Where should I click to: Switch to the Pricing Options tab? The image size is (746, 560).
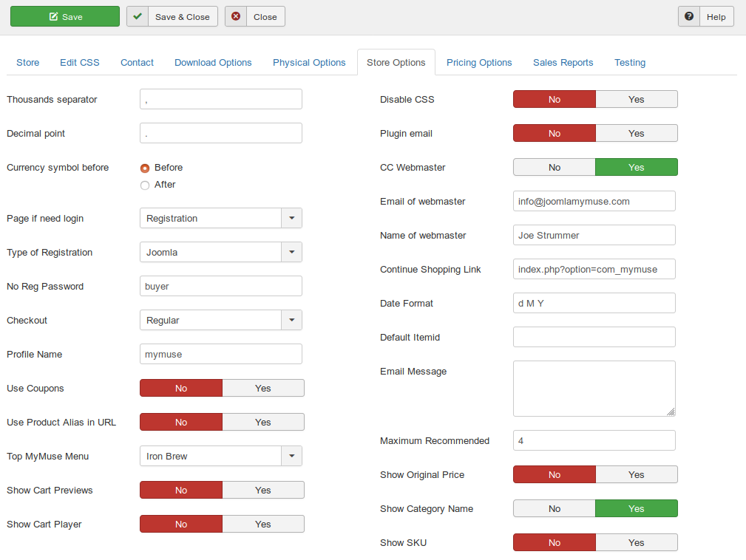[x=479, y=63]
